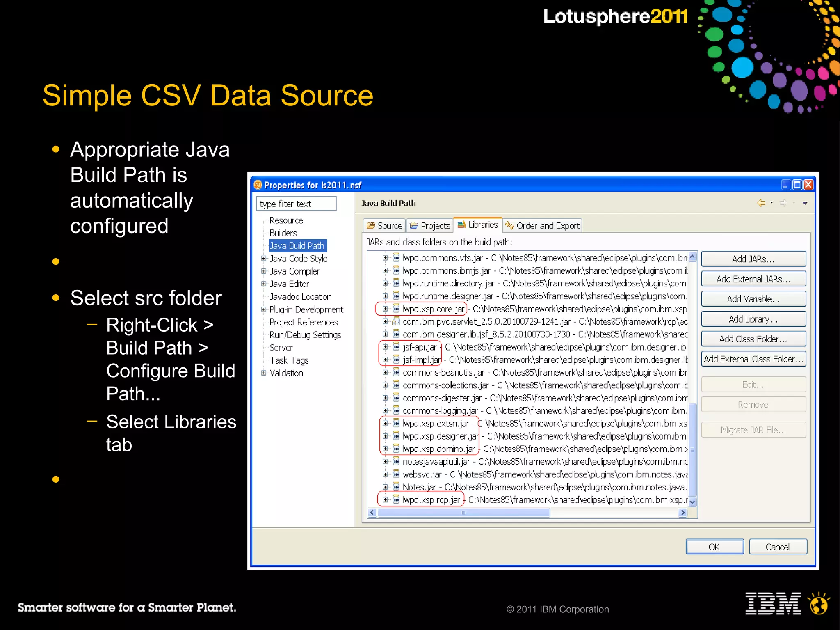Select Resource in the properties tree
Screen dimensions: 840x630
[286, 220]
